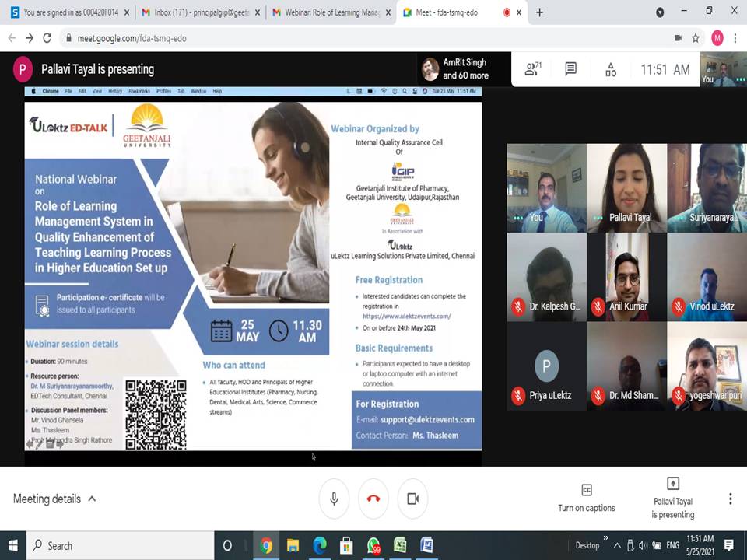Select the Dr. Md Sham video tile
This screenshot has width=747, height=560.
[626, 366]
